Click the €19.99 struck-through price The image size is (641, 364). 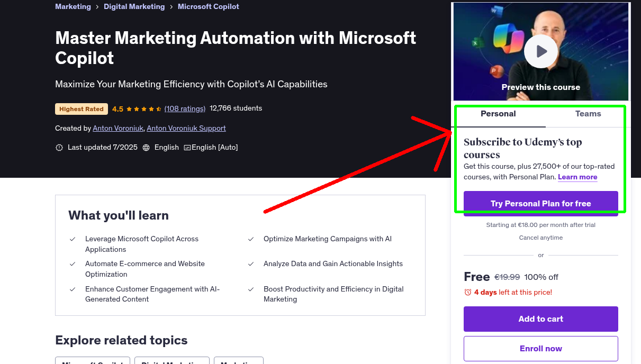507,277
